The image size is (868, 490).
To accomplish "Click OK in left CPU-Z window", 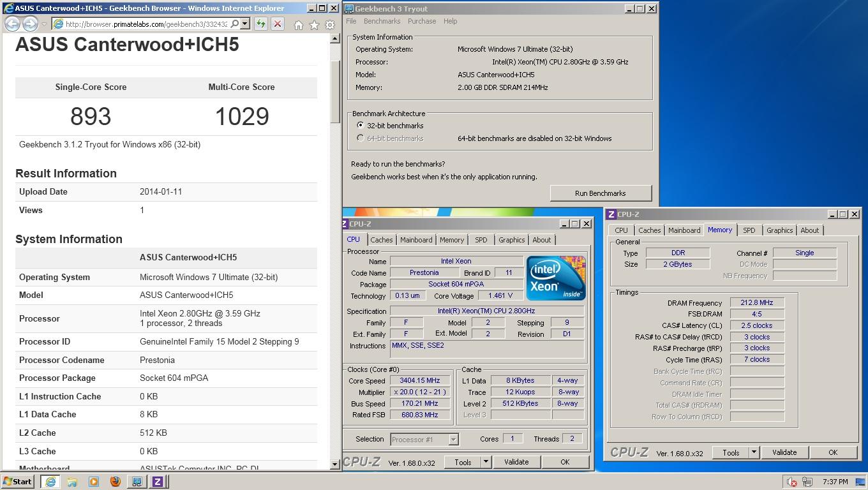I will pos(564,462).
